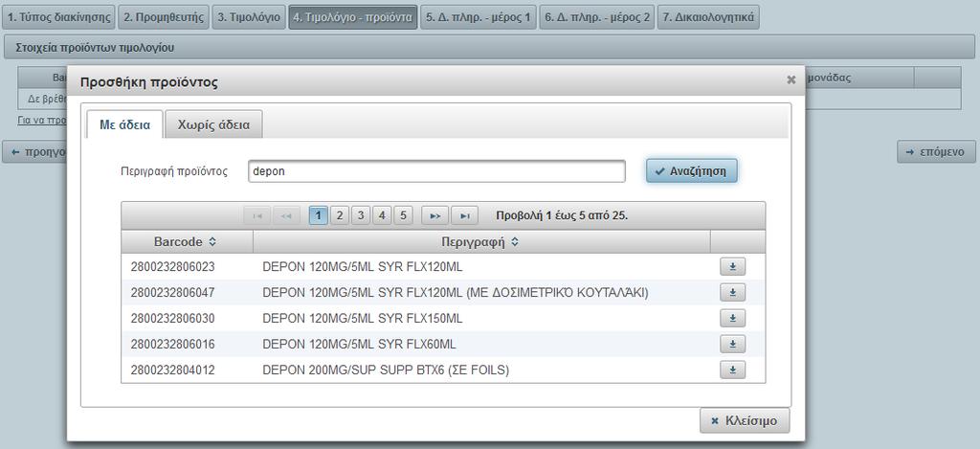
Task: Click description DEPON 120MG/5ML SYR FLX60ML
Action: pyautogui.click(x=360, y=345)
